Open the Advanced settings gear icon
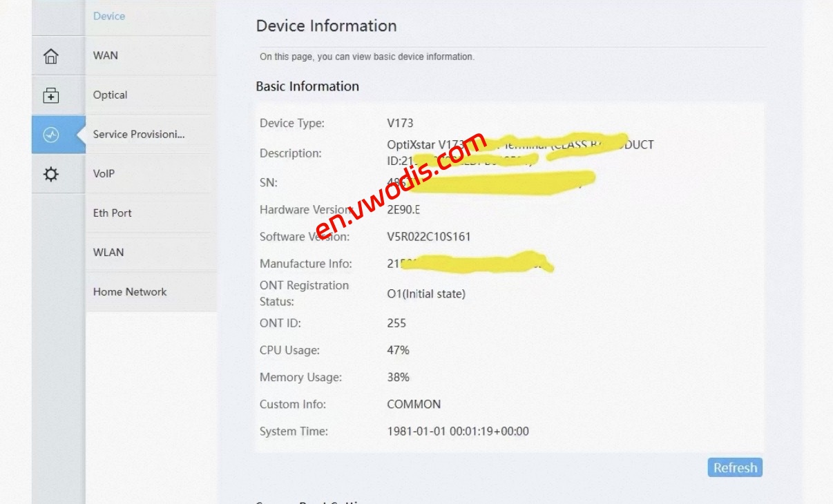This screenshot has height=504, width=833. 51,174
